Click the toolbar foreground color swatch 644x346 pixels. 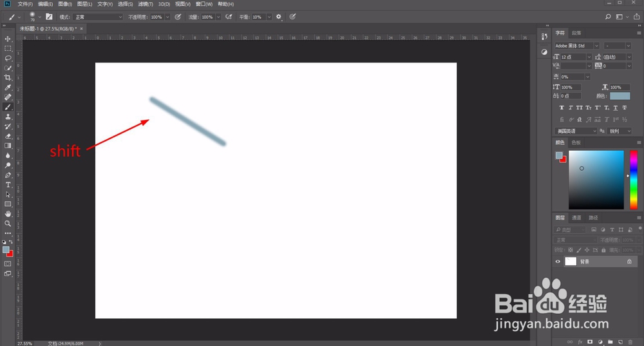(6, 250)
